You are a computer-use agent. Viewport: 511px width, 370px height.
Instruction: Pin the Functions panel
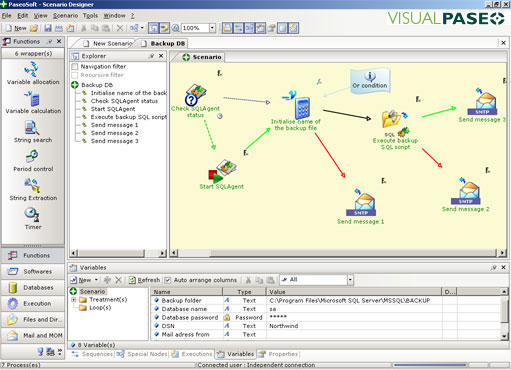click(49, 41)
